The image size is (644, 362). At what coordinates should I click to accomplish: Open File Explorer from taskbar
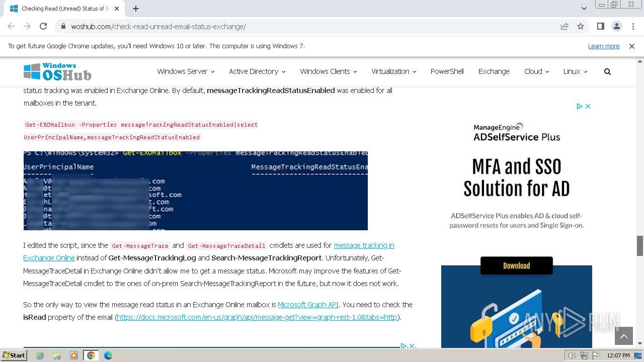tap(57, 355)
